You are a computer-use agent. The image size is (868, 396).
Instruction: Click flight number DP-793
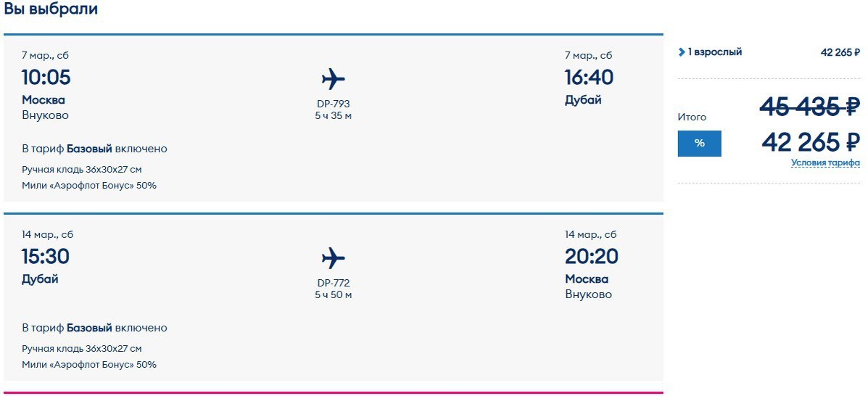tap(333, 104)
